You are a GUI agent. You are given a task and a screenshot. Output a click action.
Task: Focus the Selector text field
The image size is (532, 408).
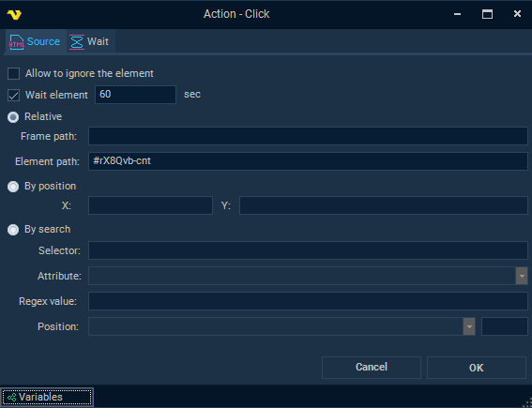(x=308, y=250)
